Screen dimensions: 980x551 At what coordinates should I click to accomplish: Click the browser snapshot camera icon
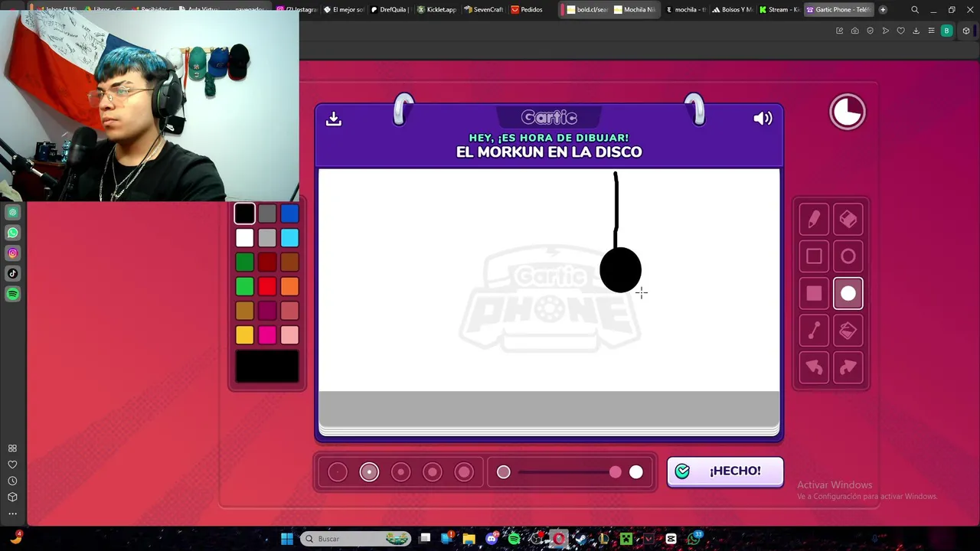coord(854,31)
